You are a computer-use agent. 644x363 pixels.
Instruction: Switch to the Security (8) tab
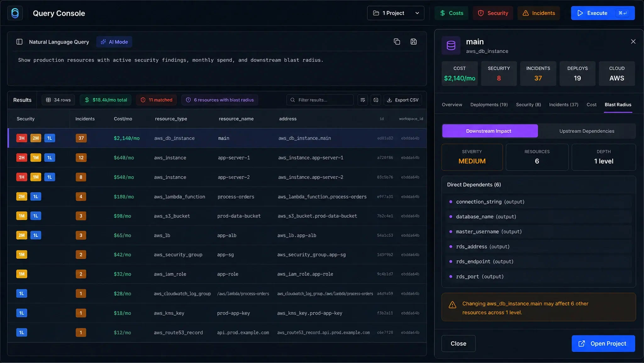pos(528,105)
